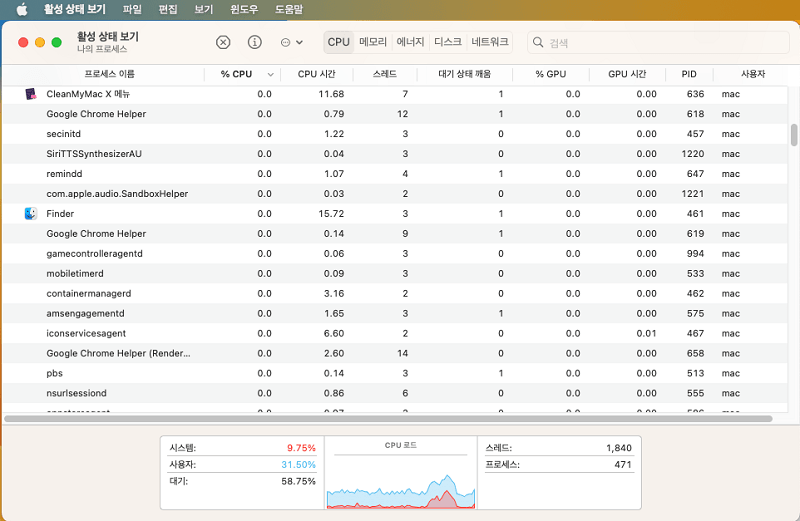
Task: Open the 편집 menu
Action: coord(168,9)
